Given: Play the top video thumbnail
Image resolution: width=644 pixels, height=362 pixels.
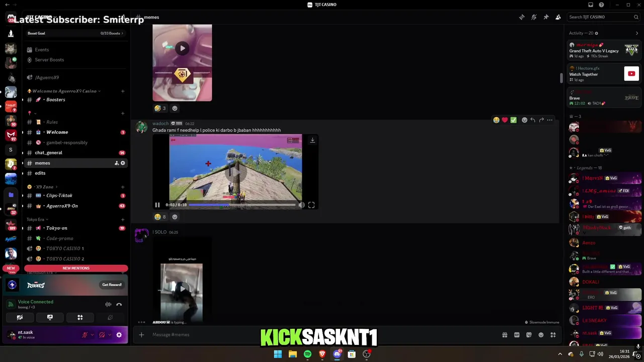Looking at the screenshot, I should tap(182, 48).
